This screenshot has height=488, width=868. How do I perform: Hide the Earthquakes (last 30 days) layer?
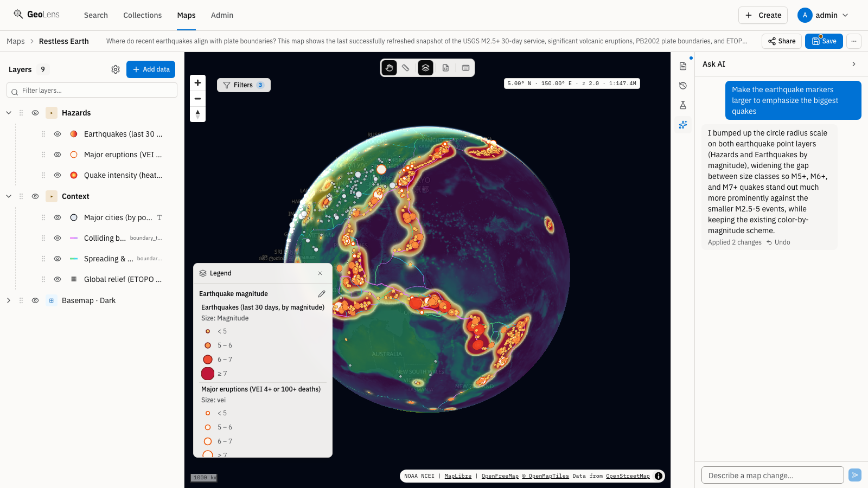coord(58,134)
